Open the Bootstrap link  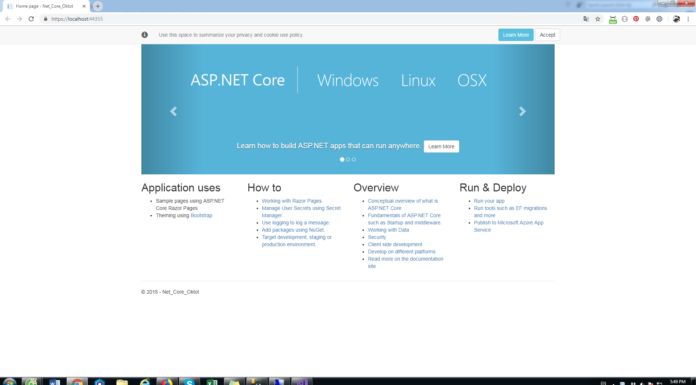point(201,215)
